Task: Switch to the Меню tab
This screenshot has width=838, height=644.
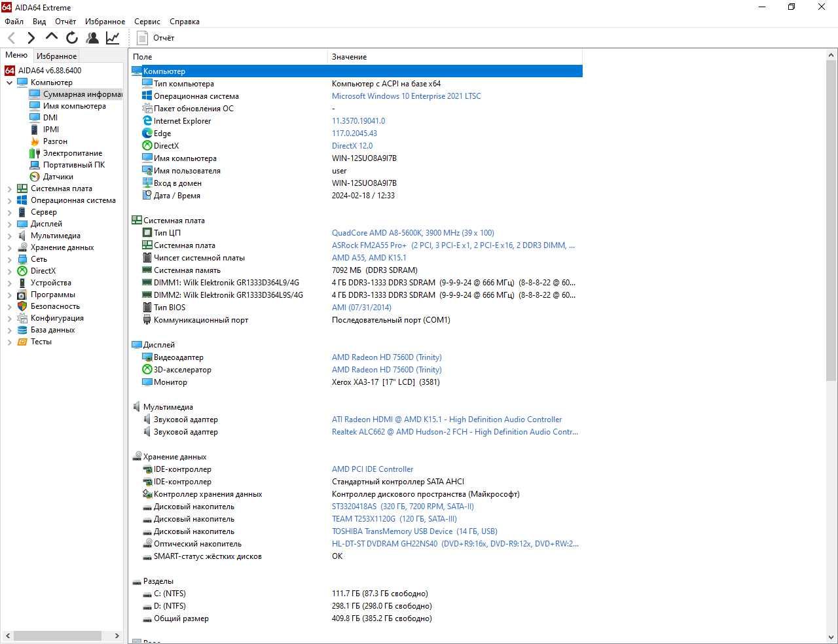Action: [16, 56]
